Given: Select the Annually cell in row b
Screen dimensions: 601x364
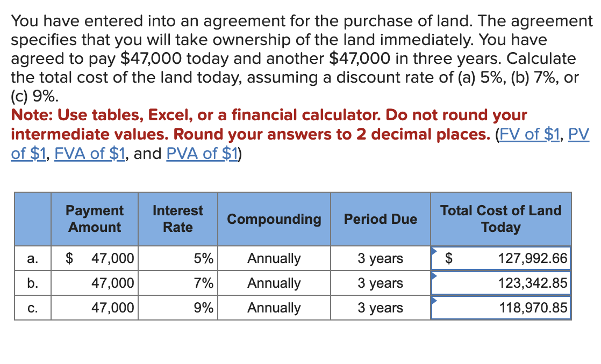Looking at the screenshot, I should coord(274,283).
